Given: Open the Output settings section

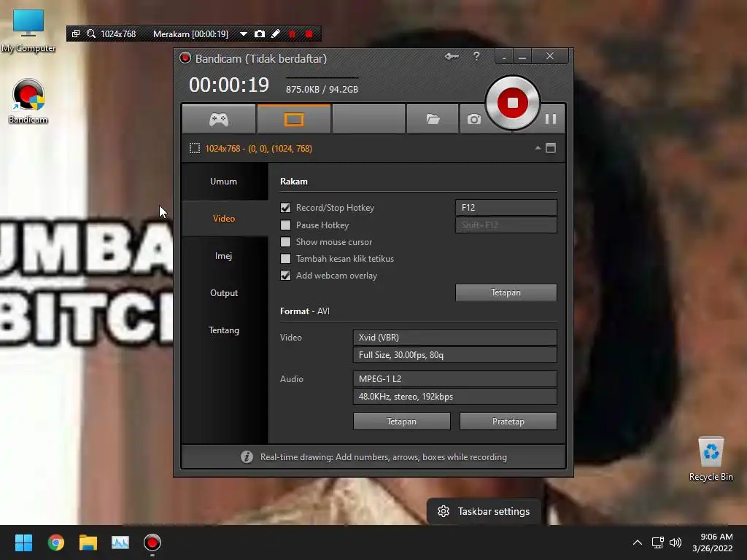Looking at the screenshot, I should 224,293.
